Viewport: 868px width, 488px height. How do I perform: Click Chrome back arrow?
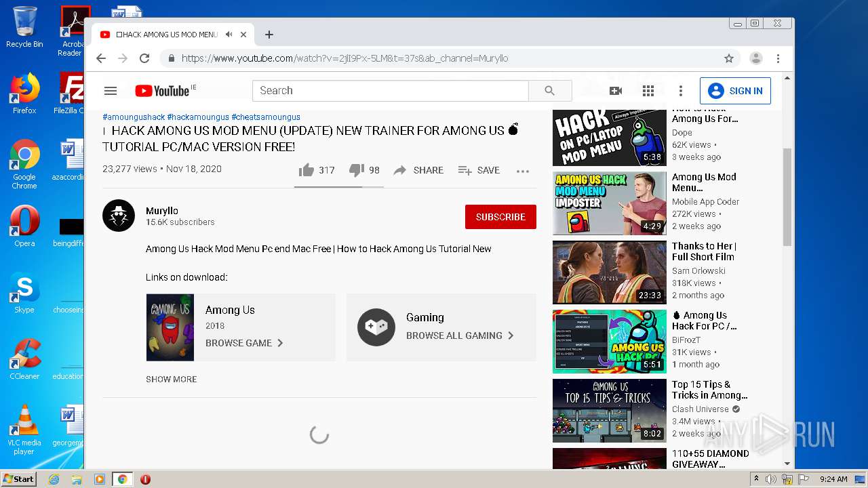101,58
